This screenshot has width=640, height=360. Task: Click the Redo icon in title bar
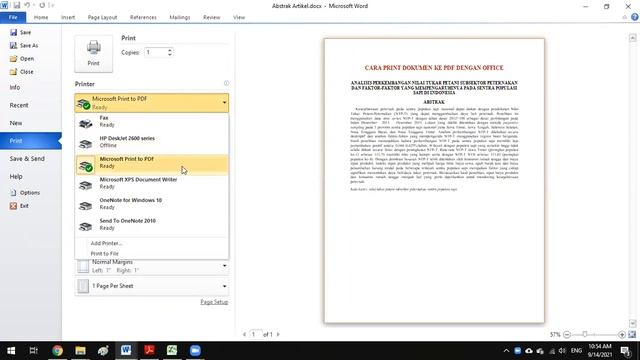[42, 5]
